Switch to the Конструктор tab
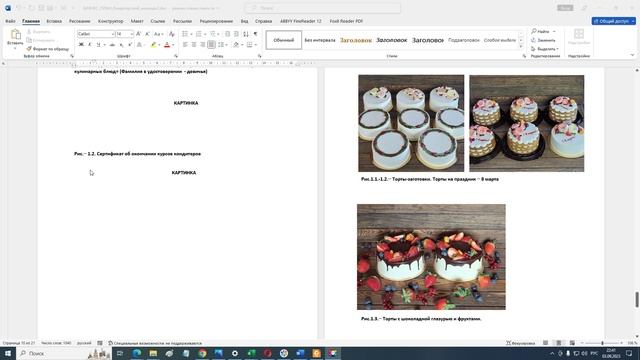 110,21
